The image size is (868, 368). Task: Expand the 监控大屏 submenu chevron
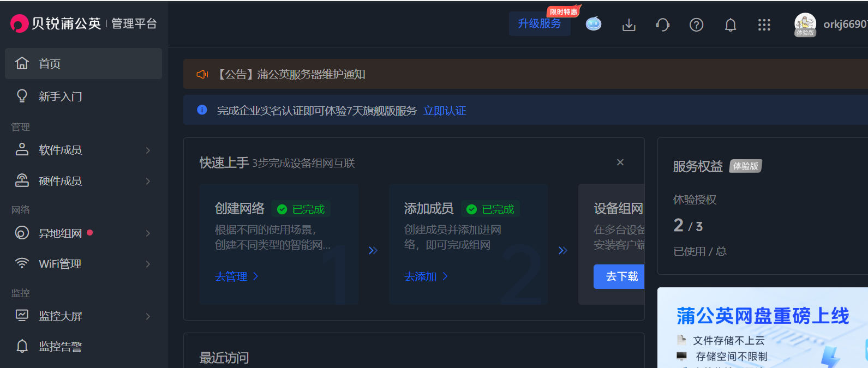(x=148, y=316)
